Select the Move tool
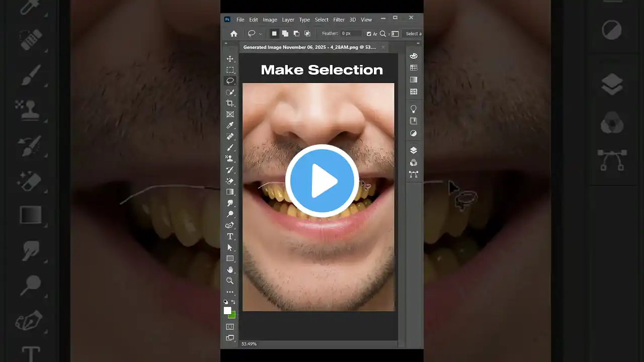Viewport: 644px width, 362px height. [230, 59]
